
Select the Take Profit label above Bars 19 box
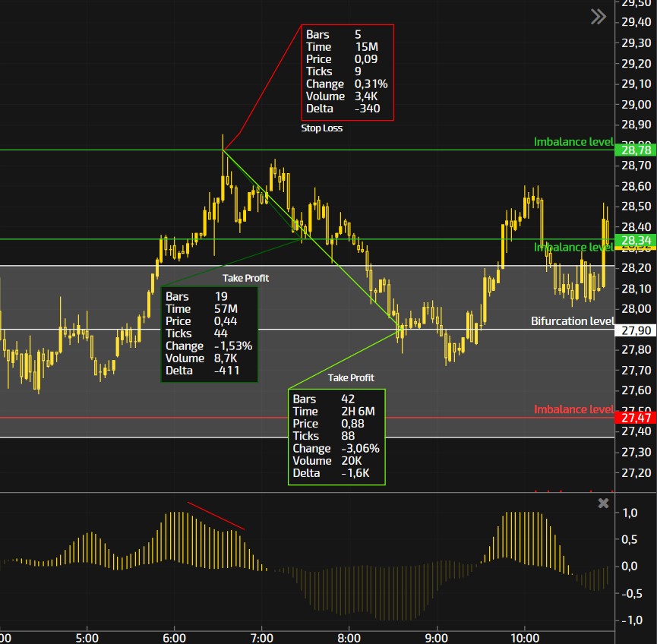click(245, 278)
